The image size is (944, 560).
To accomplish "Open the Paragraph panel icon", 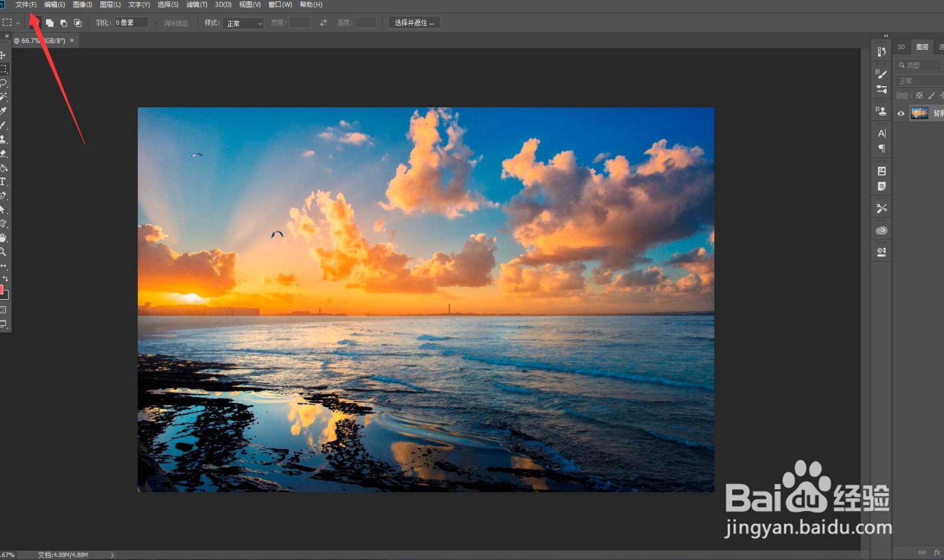I will pos(881,149).
